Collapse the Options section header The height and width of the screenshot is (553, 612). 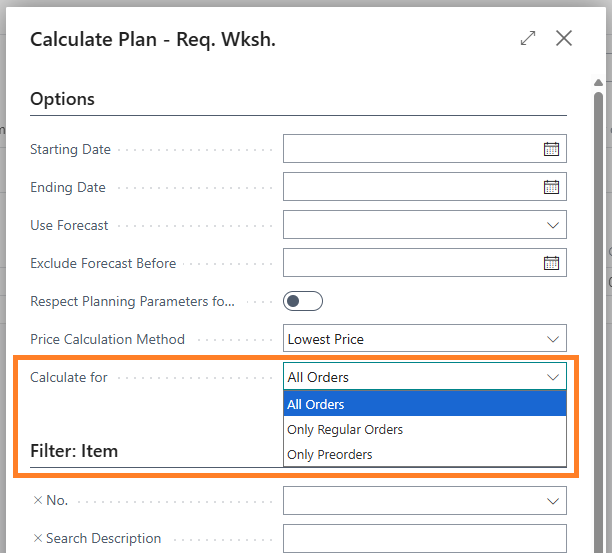click(63, 99)
